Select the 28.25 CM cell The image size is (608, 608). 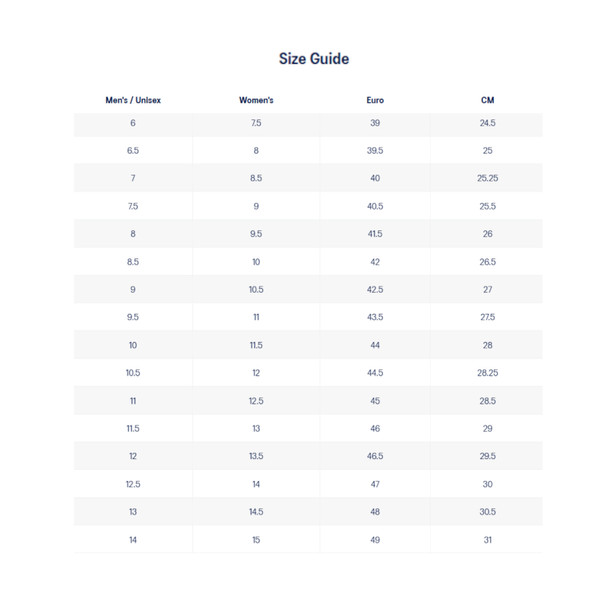pos(487,373)
